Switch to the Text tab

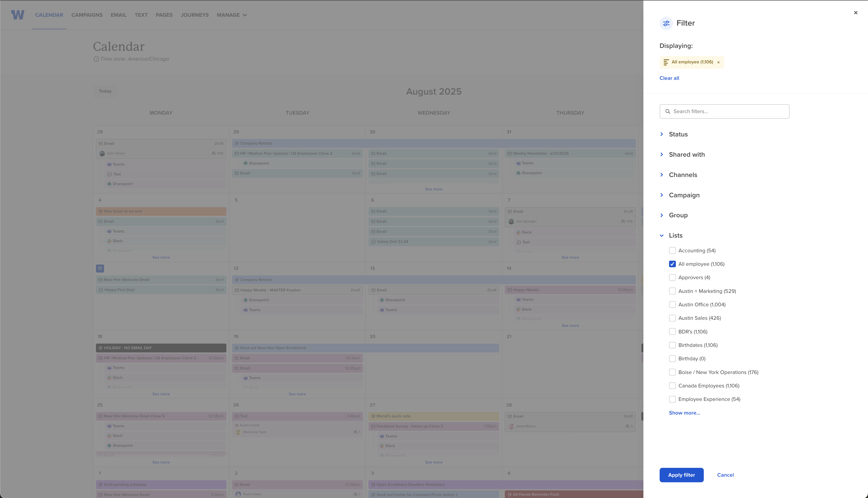(141, 15)
